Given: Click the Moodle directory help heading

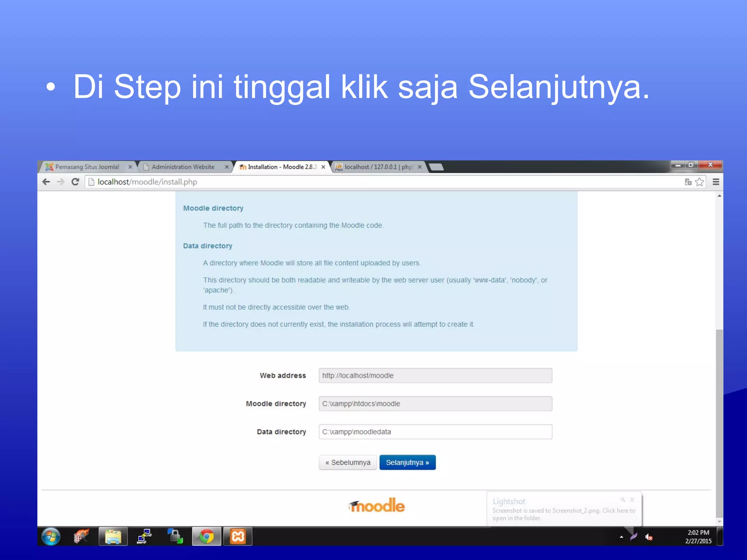Looking at the screenshot, I should pos(213,208).
